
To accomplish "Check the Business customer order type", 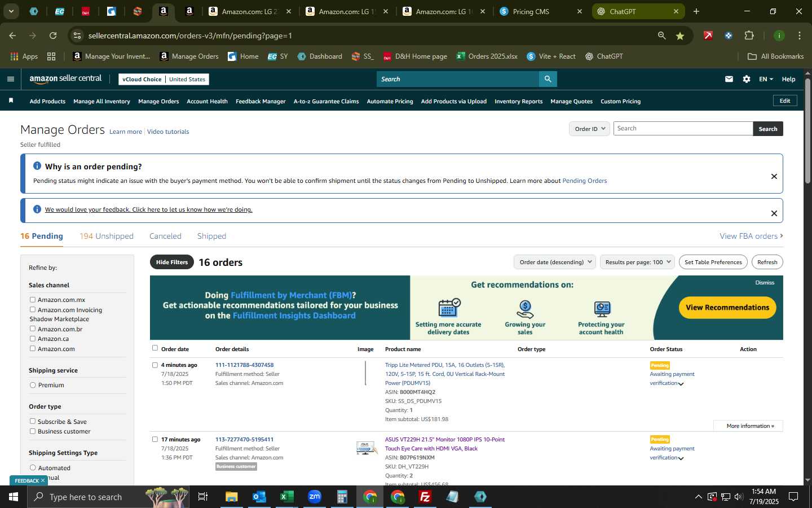I will click(33, 431).
